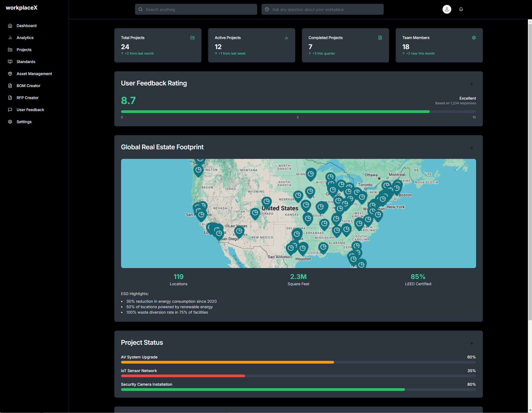Viewport: 532px width, 413px height.
Task: Focus the Search anything field
Action: pyautogui.click(x=196, y=9)
